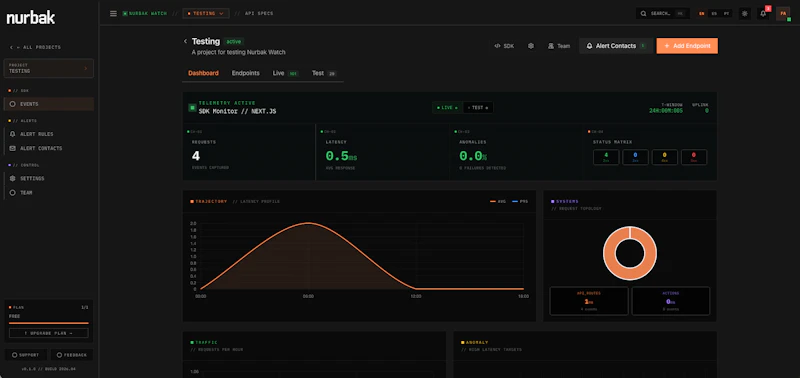Click the Feedback icon at sidebar bottom
Viewport: 800px width, 378px height.
(x=59, y=355)
